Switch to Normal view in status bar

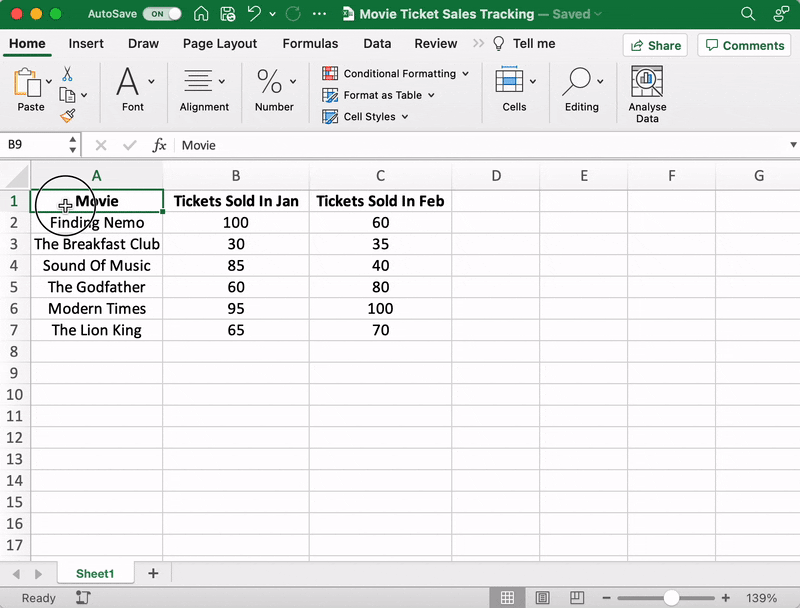click(508, 597)
